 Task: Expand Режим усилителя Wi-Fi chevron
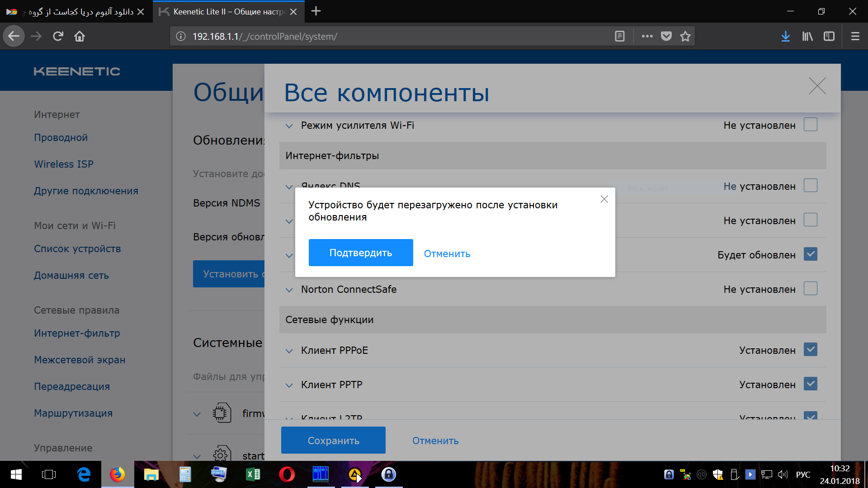(x=289, y=126)
